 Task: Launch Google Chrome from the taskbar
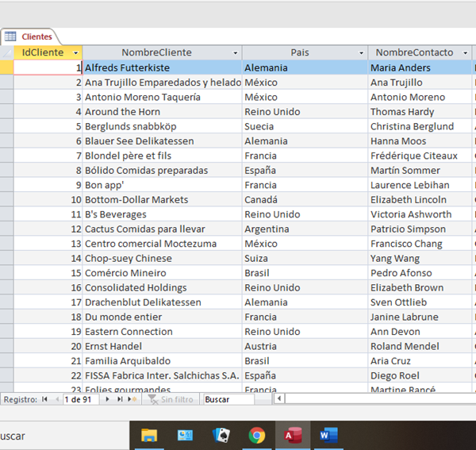(x=256, y=435)
